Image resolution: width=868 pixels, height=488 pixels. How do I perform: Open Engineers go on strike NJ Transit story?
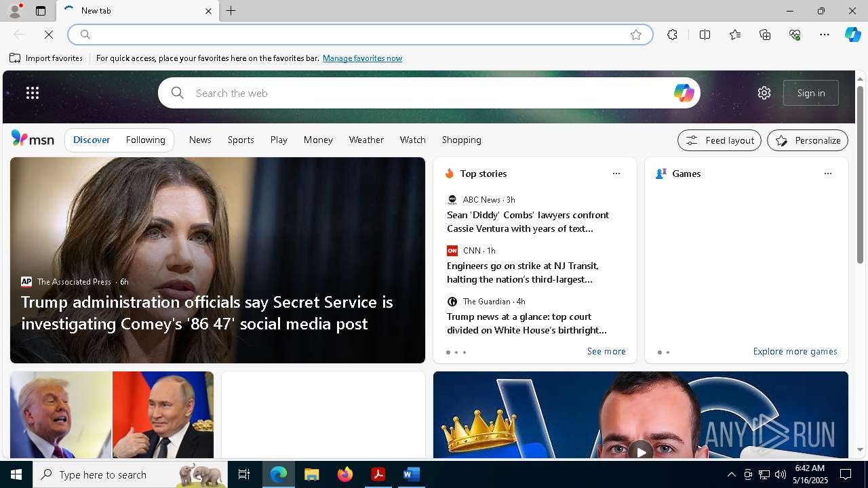(x=522, y=272)
